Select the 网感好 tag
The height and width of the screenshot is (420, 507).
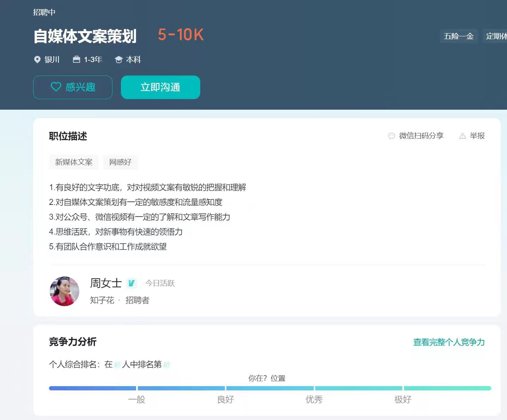point(120,162)
